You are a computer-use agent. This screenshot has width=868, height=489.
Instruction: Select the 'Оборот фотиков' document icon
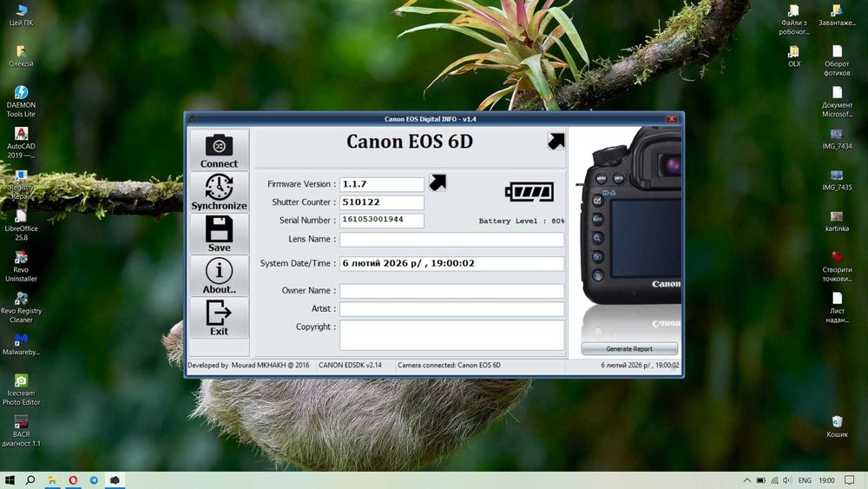tap(837, 60)
